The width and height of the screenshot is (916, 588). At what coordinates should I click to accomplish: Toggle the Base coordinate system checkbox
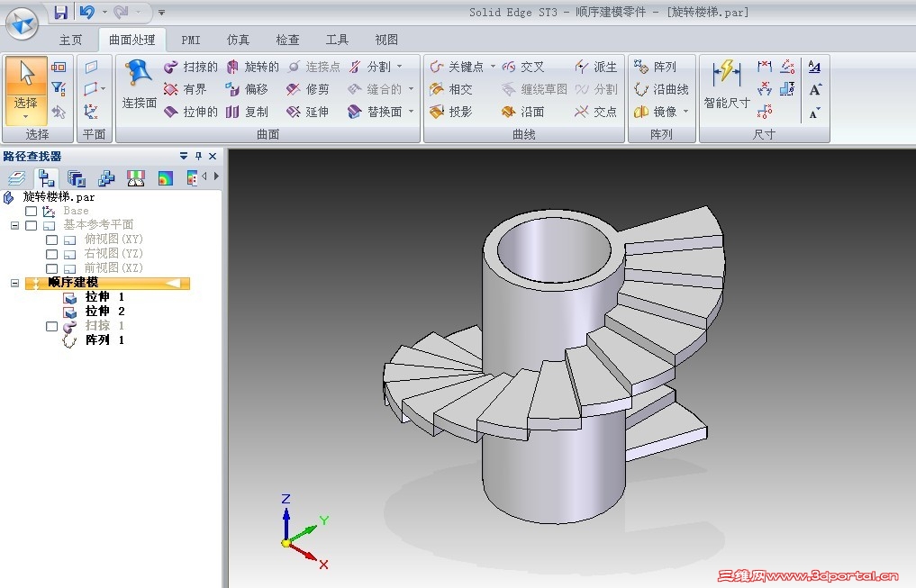tap(32, 211)
